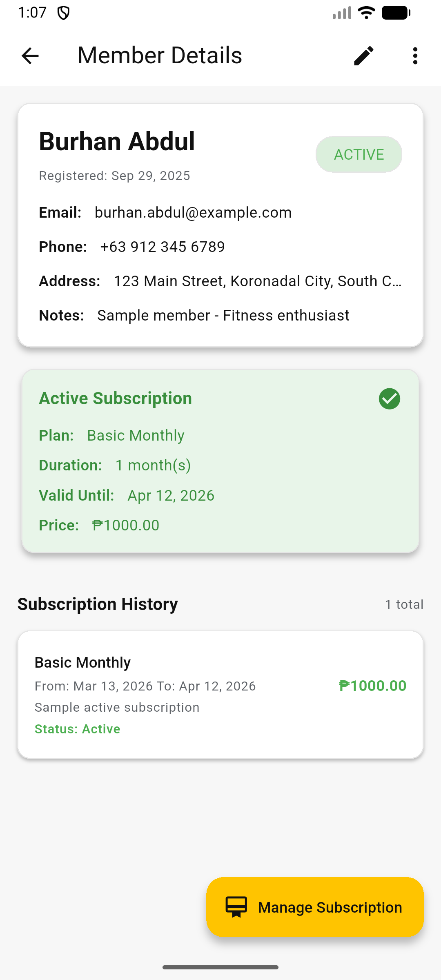Go back using the arrow icon
The height and width of the screenshot is (980, 441).
30,56
